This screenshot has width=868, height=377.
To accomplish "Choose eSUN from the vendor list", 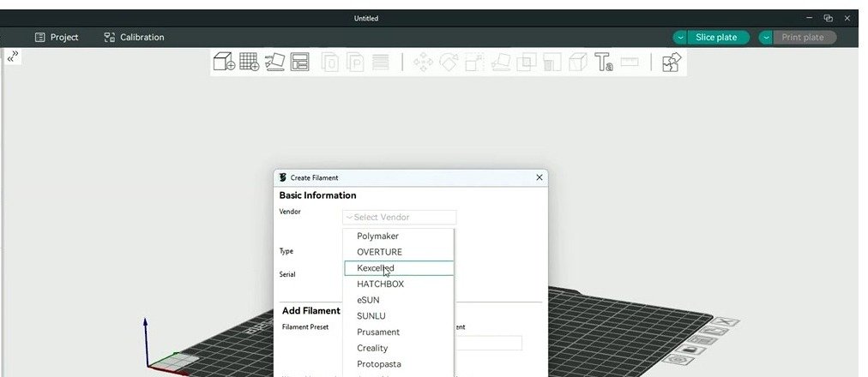I will click(399, 300).
